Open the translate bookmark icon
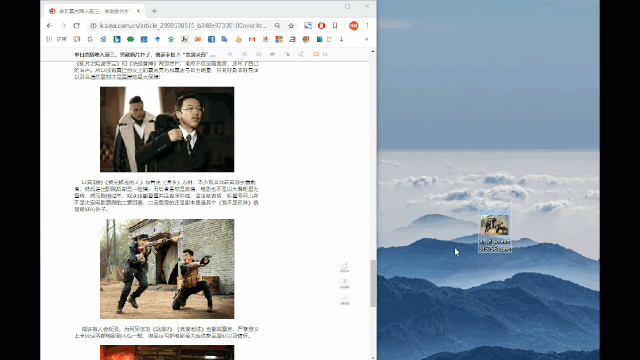This screenshot has width=640, height=360. click(x=224, y=39)
